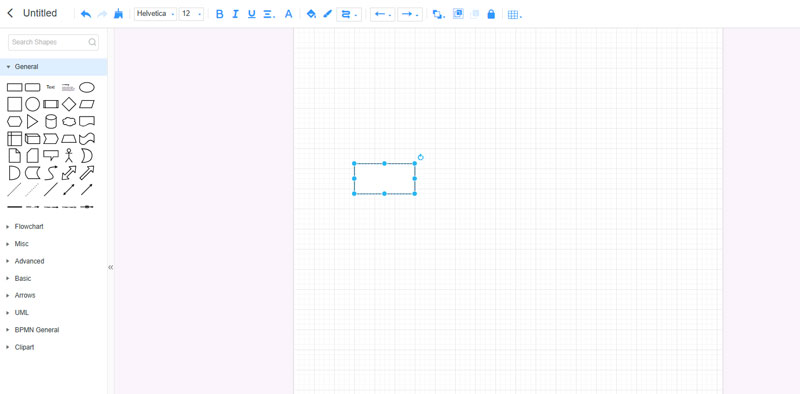Screen dimensions: 800x394
Task: Toggle bold text formatting
Action: 219,14
